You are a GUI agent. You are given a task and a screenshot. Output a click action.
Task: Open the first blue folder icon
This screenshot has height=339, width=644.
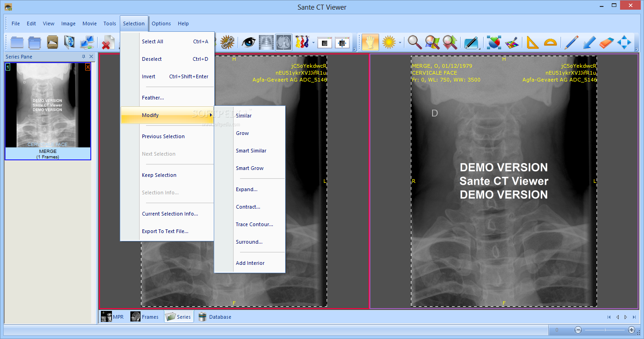tap(17, 42)
